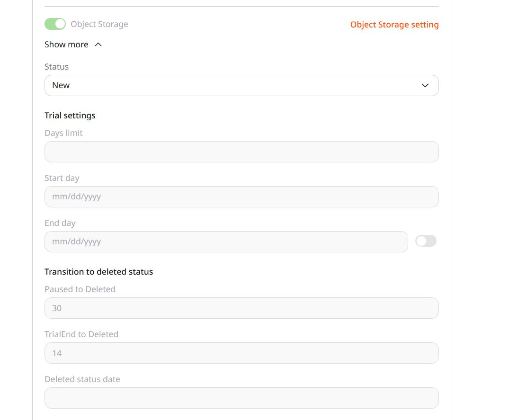
Task: Open the Object Storage setting link
Action: (394, 25)
